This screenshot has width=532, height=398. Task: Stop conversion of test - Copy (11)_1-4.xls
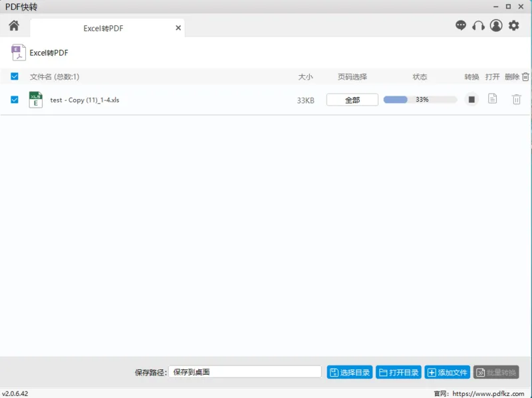(x=471, y=99)
